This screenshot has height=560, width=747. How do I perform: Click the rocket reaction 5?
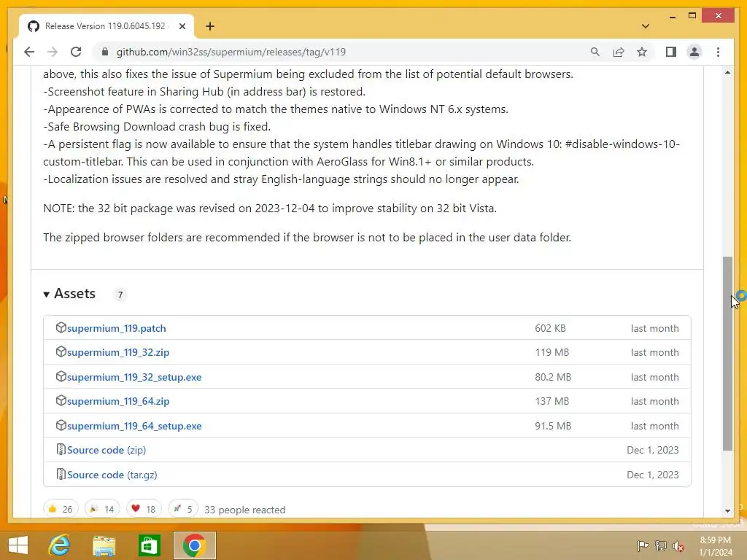tap(183, 509)
